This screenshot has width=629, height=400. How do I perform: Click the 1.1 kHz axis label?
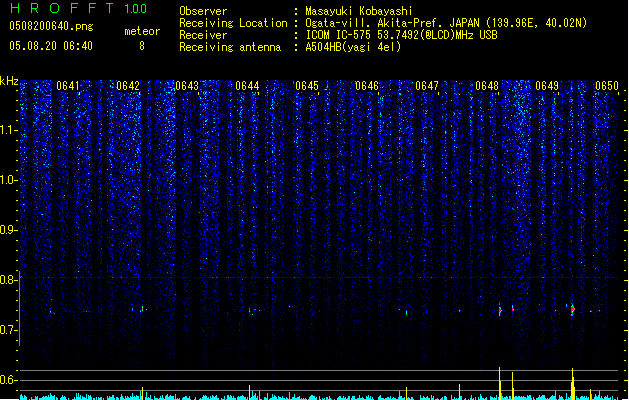[8, 130]
